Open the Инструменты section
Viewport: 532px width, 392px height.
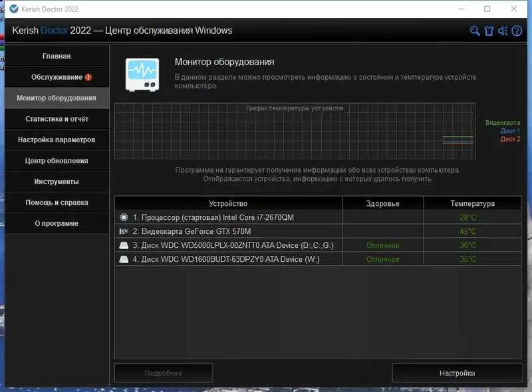click(57, 182)
